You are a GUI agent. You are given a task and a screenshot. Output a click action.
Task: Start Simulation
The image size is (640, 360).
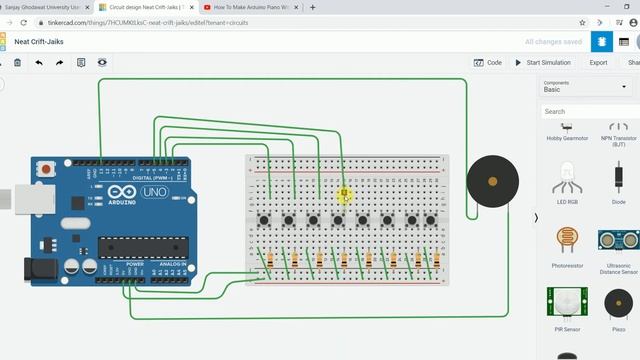(543, 62)
